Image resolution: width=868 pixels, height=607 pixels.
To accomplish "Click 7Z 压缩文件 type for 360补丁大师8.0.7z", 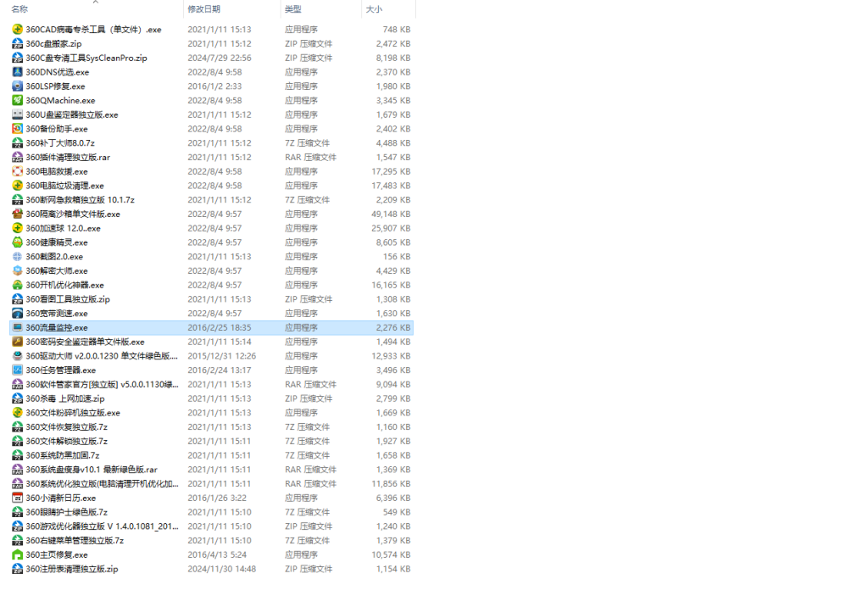I will (307, 143).
